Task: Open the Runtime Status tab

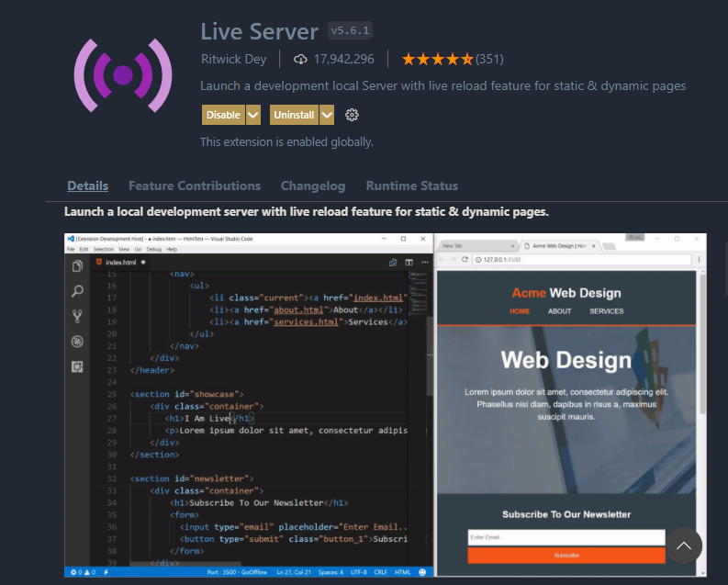Action: 412,186
